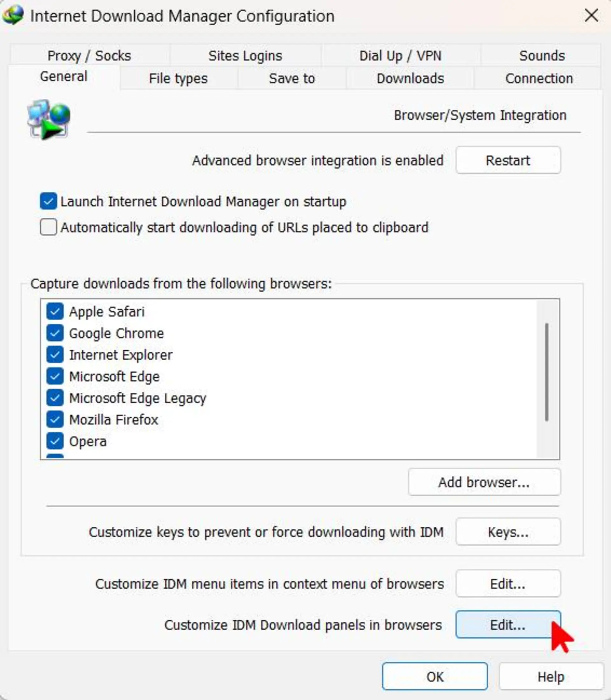The width and height of the screenshot is (611, 700).
Task: Edit IDM context menu items
Action: [508, 584]
